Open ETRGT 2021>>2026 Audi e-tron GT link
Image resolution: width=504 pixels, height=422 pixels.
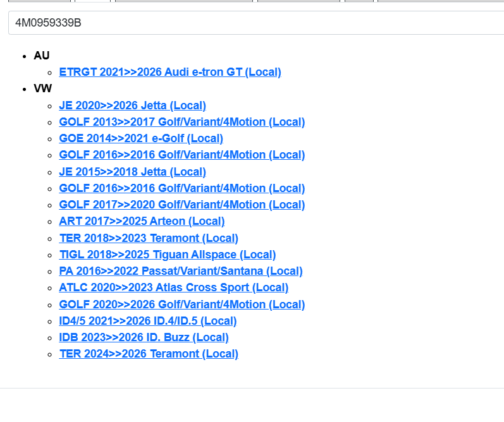(170, 72)
